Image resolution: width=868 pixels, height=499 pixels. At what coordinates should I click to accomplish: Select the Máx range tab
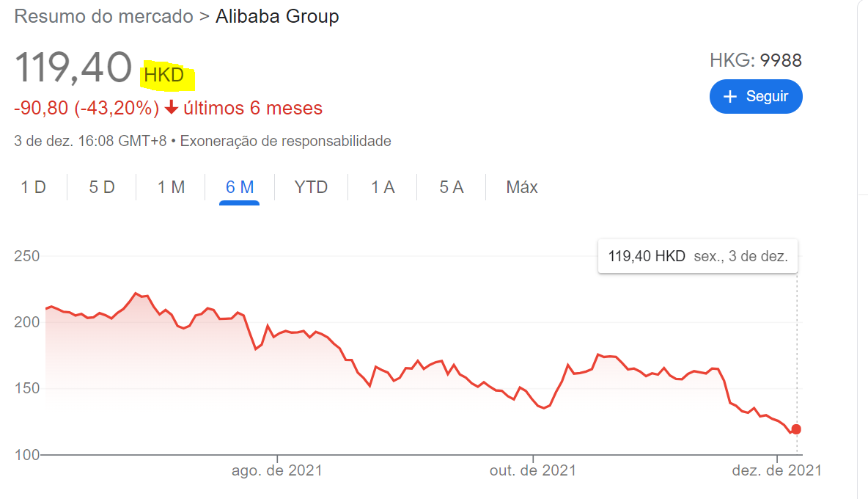(x=522, y=187)
